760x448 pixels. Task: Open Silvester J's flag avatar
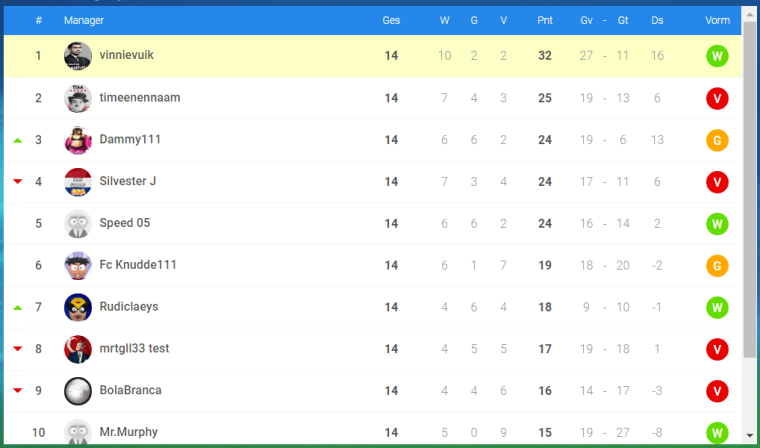tap(78, 182)
